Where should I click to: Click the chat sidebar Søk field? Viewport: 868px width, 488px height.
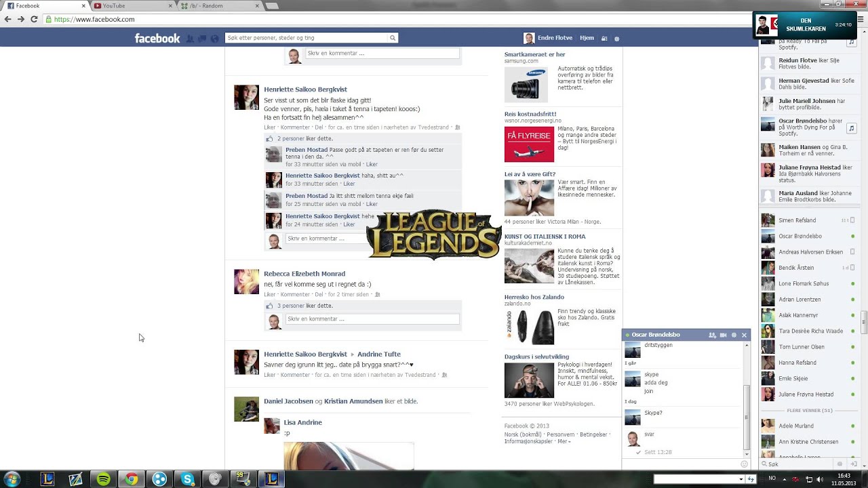pyautogui.click(x=797, y=464)
